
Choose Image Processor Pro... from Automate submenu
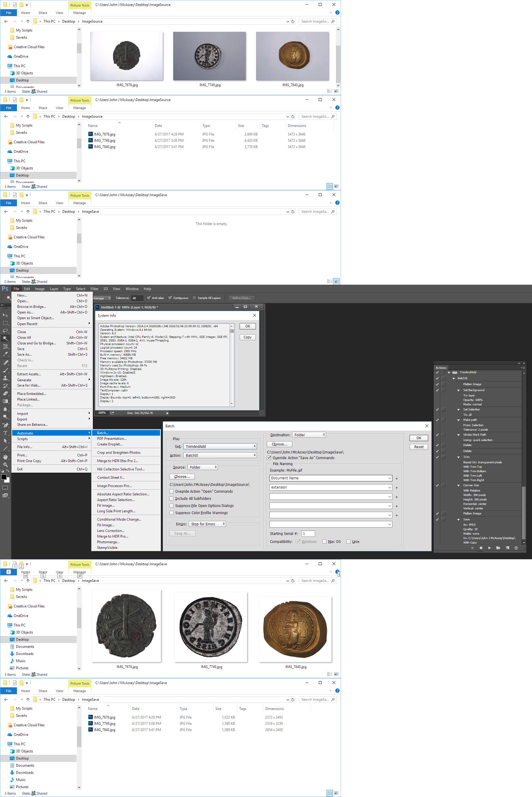point(126,486)
